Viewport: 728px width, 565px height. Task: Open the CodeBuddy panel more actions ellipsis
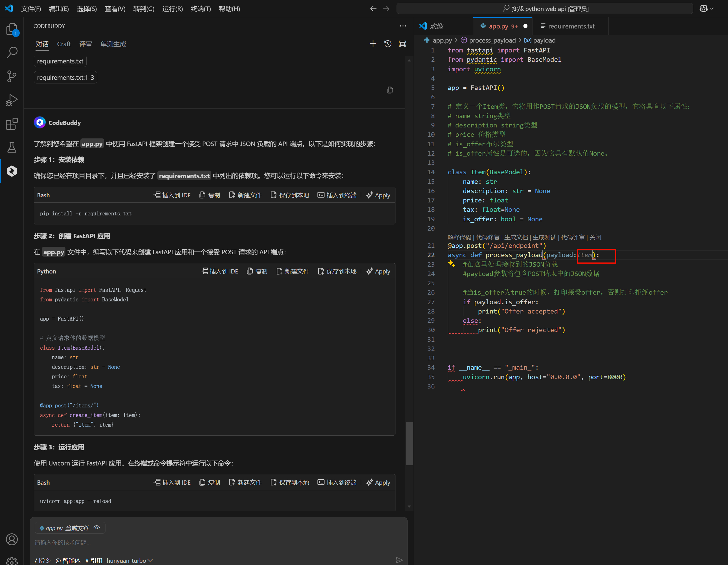[x=403, y=26]
